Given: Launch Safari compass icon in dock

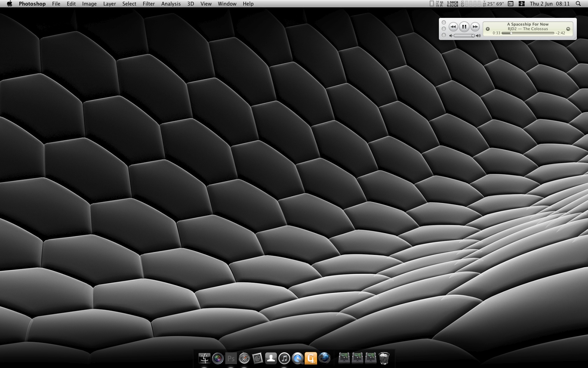Looking at the screenshot, I should [x=244, y=358].
